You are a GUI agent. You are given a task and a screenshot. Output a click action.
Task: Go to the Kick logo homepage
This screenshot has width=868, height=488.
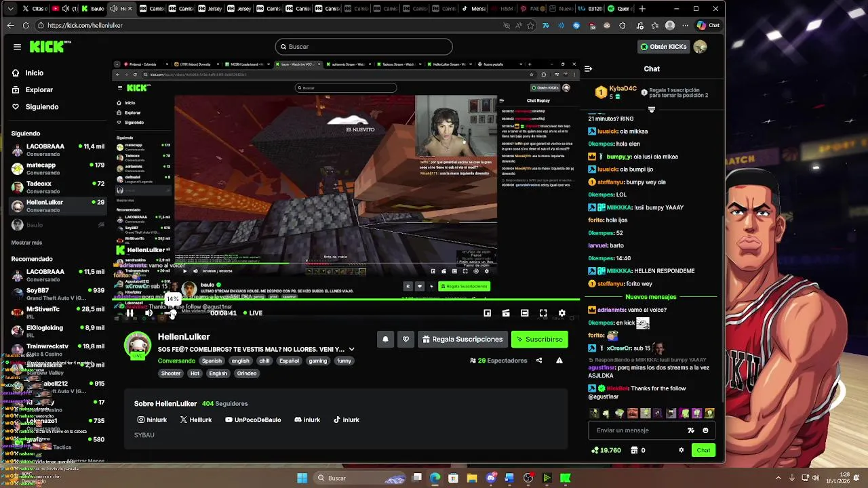click(50, 47)
